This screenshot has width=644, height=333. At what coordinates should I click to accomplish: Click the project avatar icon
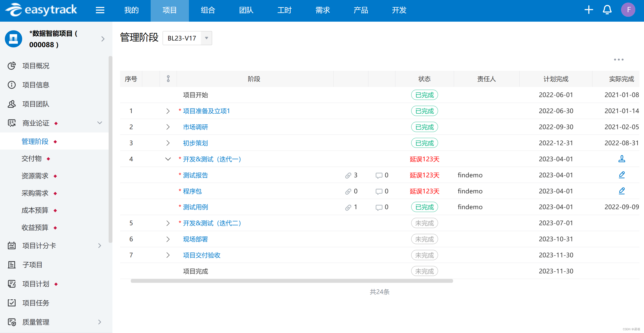point(14,39)
